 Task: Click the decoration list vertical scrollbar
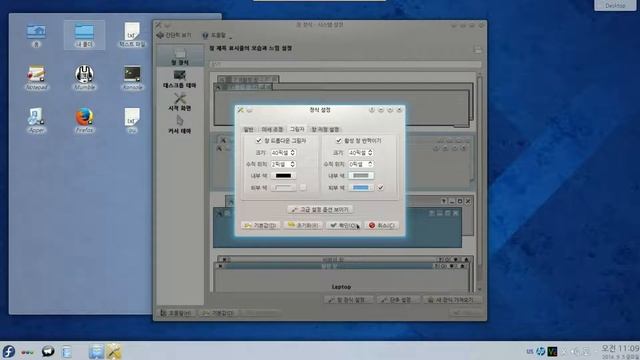point(479,182)
